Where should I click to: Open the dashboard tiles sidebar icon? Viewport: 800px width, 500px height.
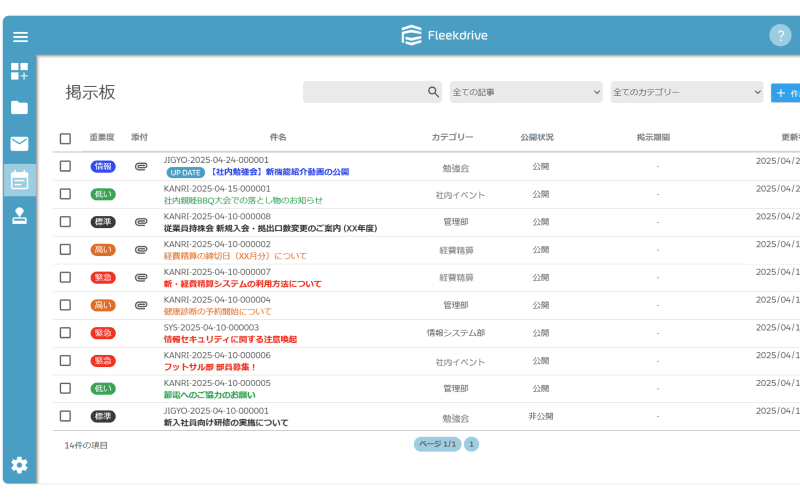19,71
